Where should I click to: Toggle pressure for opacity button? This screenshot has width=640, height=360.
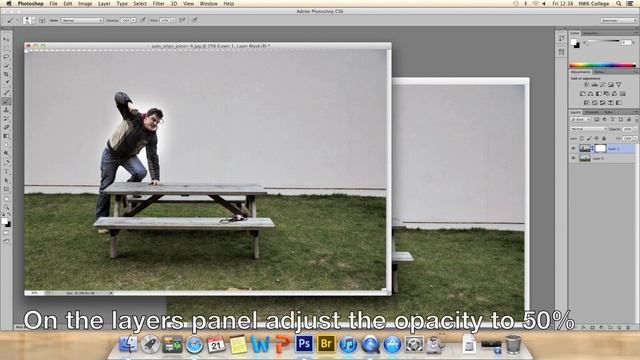143,20
